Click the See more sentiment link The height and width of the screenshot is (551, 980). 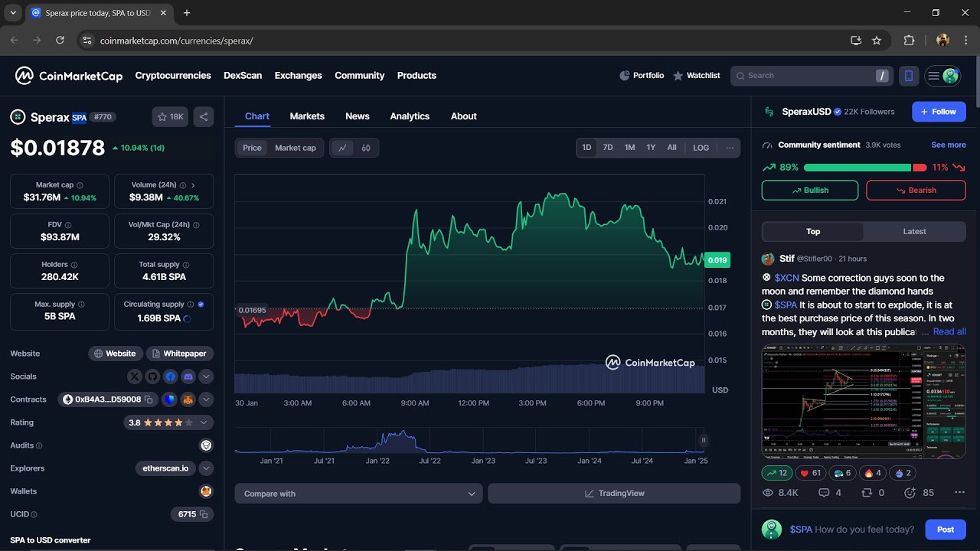(949, 145)
